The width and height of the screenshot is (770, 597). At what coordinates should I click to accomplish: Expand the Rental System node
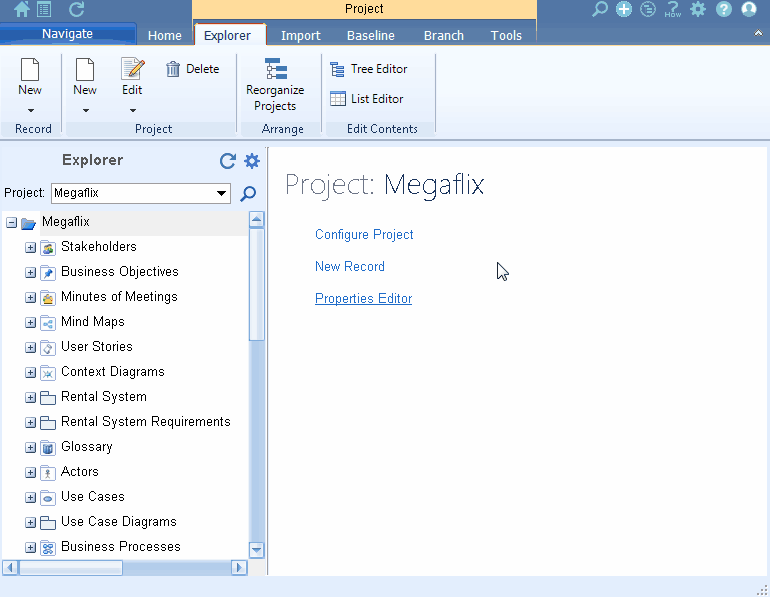coord(30,398)
